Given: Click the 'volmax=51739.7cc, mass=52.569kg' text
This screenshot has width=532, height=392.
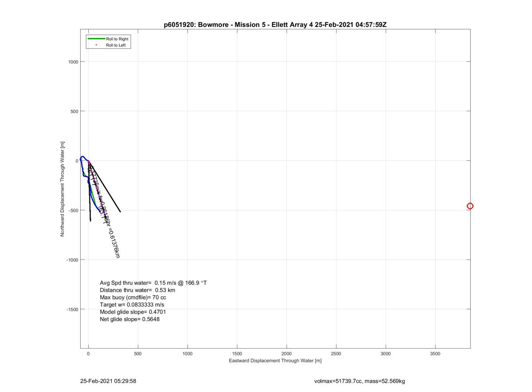Looking at the screenshot, I should coord(360,381).
